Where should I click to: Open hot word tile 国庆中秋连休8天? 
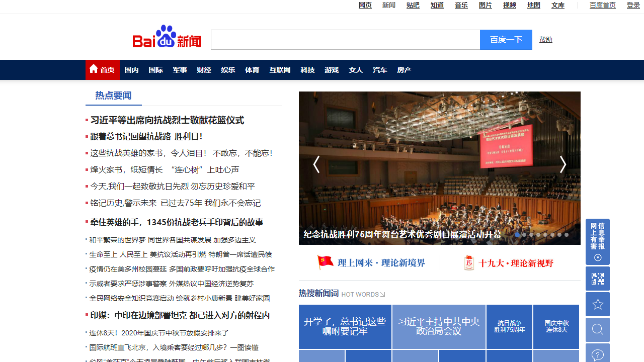click(556, 327)
